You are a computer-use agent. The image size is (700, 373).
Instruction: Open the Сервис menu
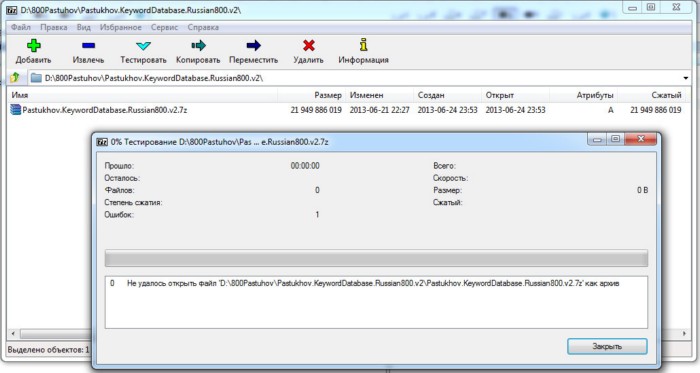pos(164,27)
